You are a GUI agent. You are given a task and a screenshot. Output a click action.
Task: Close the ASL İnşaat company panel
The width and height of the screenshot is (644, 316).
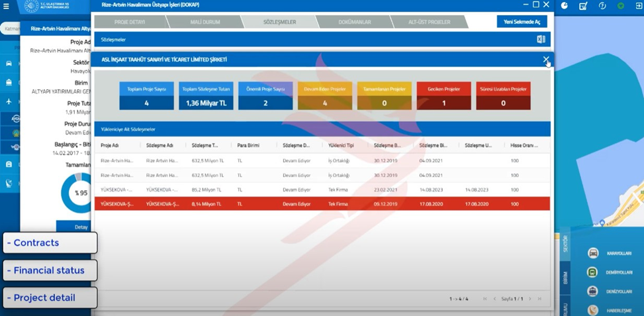pyautogui.click(x=546, y=60)
